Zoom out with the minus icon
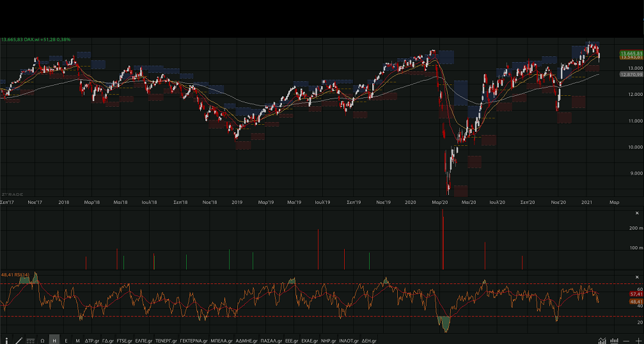 coord(627,341)
